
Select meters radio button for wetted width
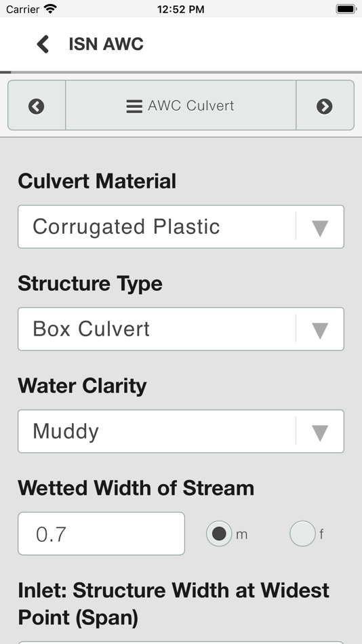219,534
